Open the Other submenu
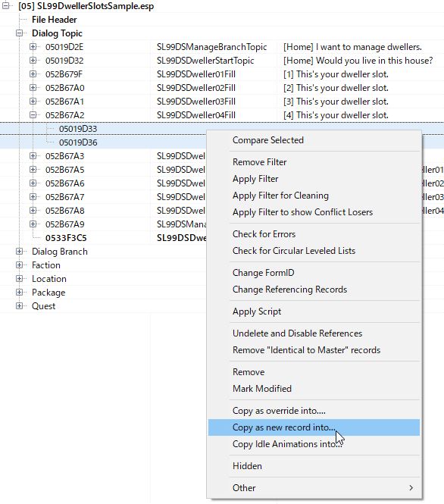The width and height of the screenshot is (444, 504). tap(314, 488)
